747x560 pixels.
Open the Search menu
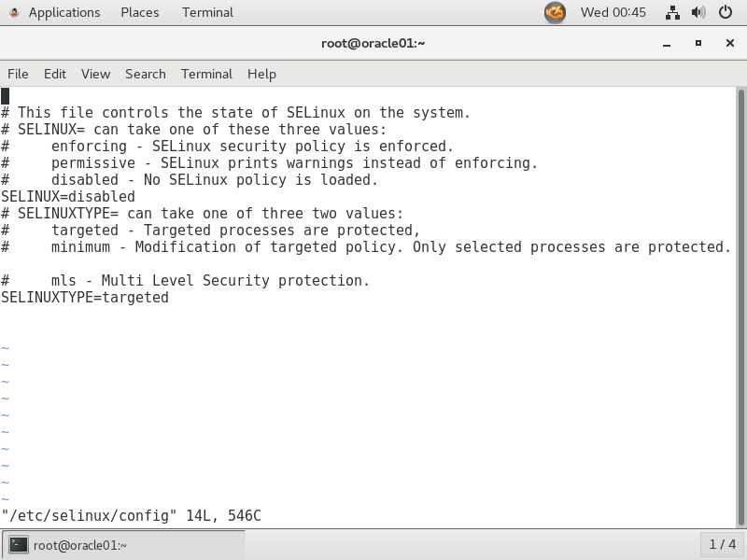point(146,74)
